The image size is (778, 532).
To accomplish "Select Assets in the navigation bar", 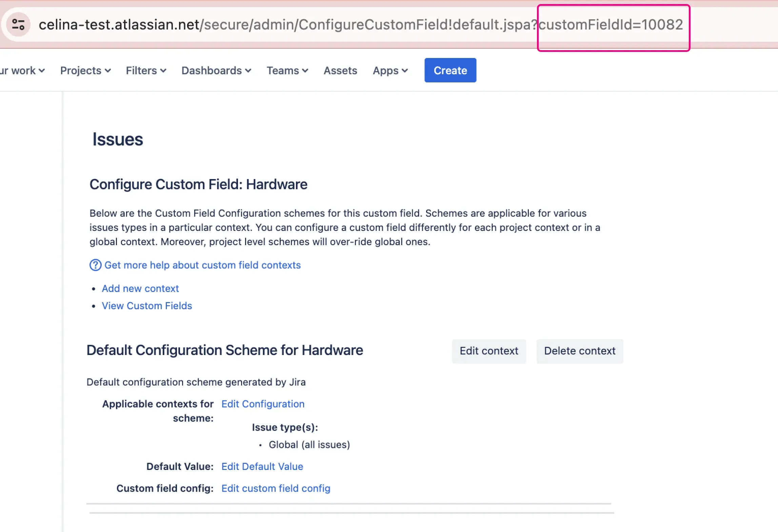I will pyautogui.click(x=340, y=70).
